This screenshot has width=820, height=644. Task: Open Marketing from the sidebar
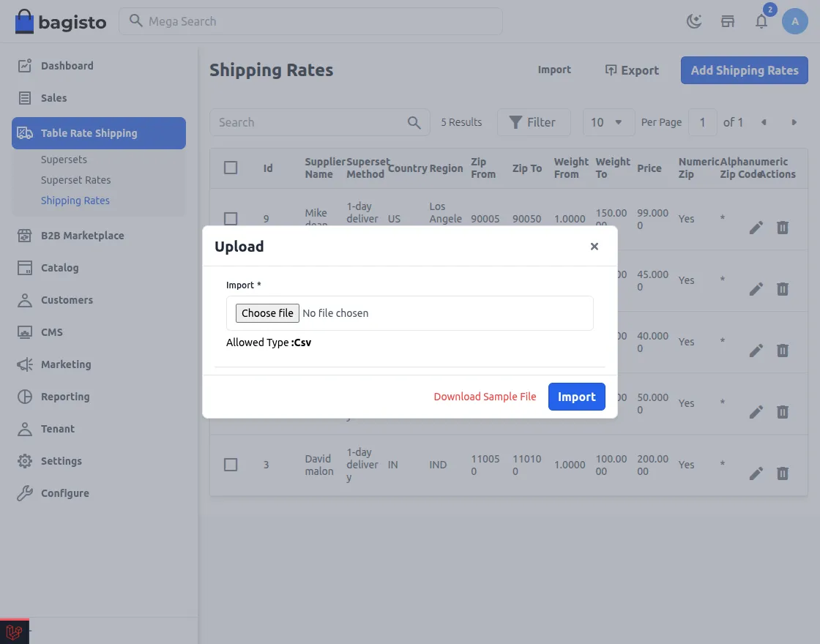pyautogui.click(x=65, y=364)
